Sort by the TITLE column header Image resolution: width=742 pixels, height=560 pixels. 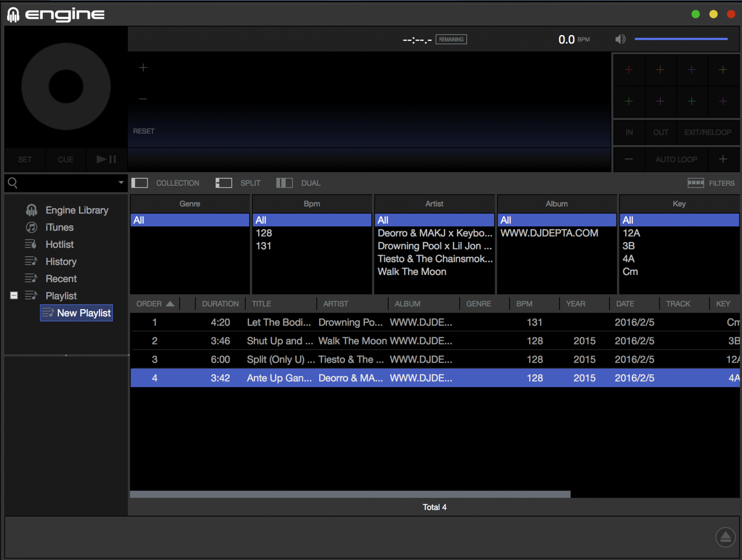281,304
